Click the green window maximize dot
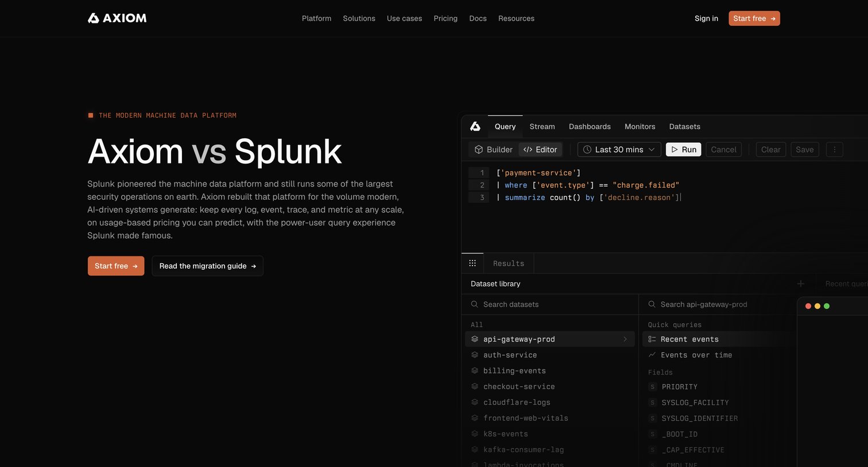Screen dimensions: 868x467 [x=827, y=306]
